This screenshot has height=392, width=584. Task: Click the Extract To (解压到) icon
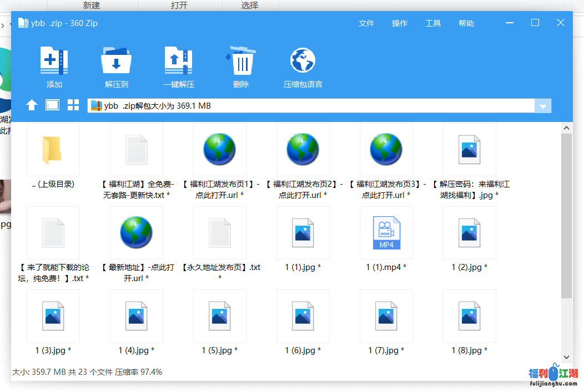[116, 62]
